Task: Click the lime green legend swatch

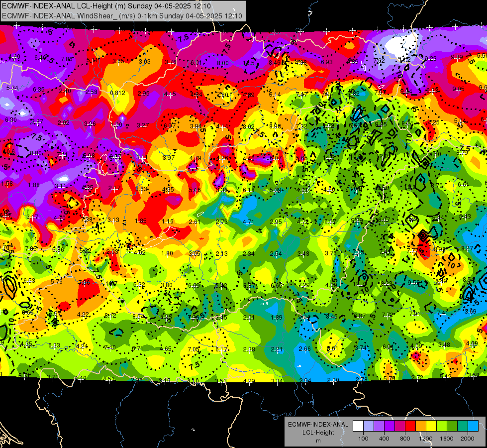Action: 442,426
